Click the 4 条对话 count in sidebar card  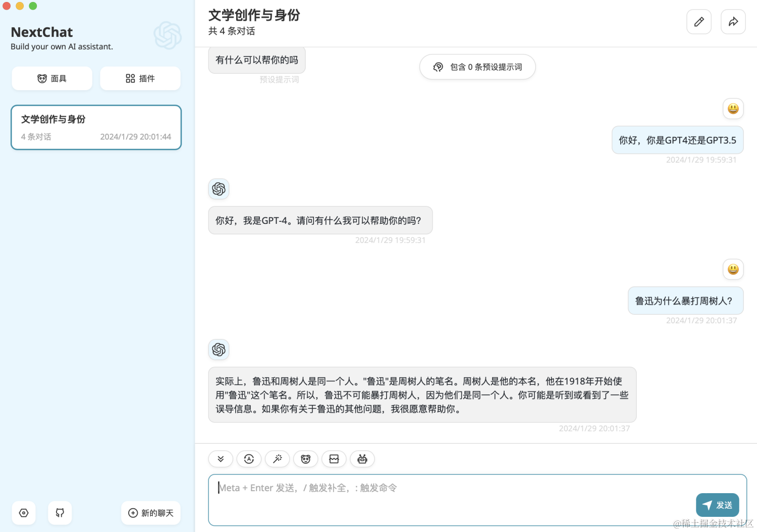pos(36,137)
